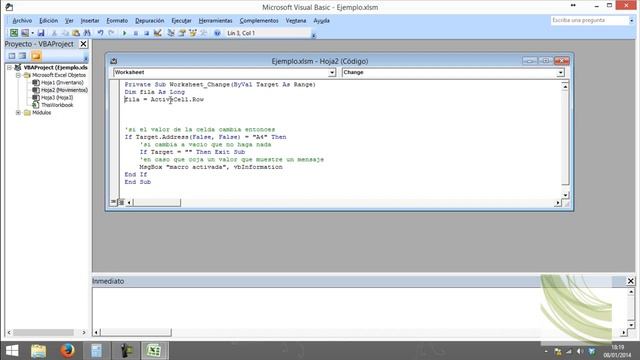
Task: Toggle Folders in the Project panel
Action: pyautogui.click(x=36, y=56)
